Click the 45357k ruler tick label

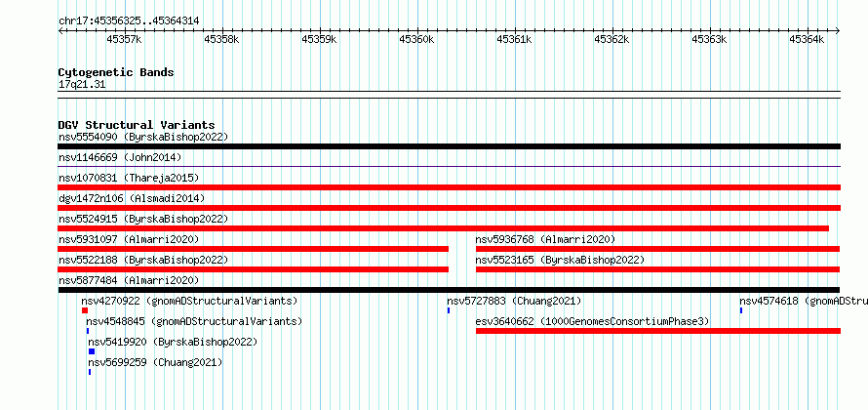click(124, 39)
